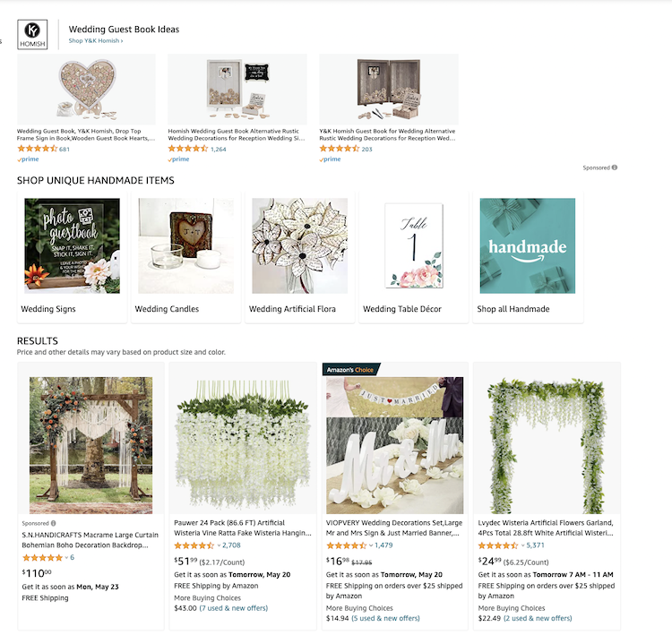
Task: Expand rating dropdown chevron for Pauwer wisteria
Action: point(219,545)
